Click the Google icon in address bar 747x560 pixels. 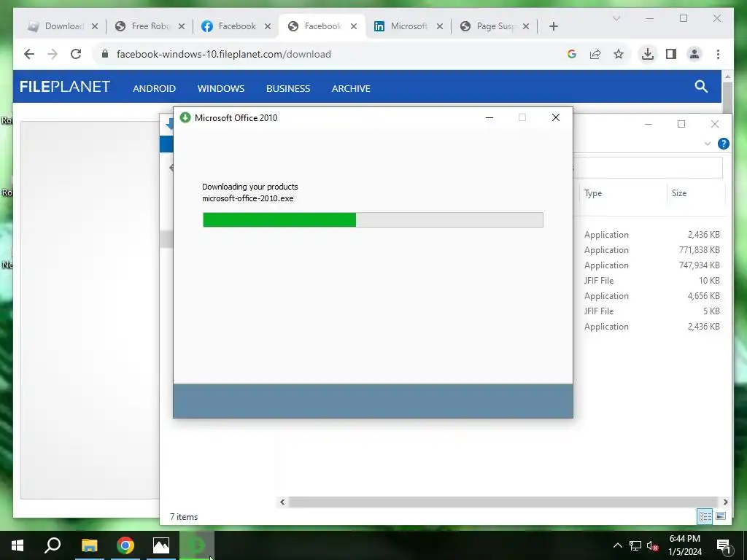[x=572, y=54]
